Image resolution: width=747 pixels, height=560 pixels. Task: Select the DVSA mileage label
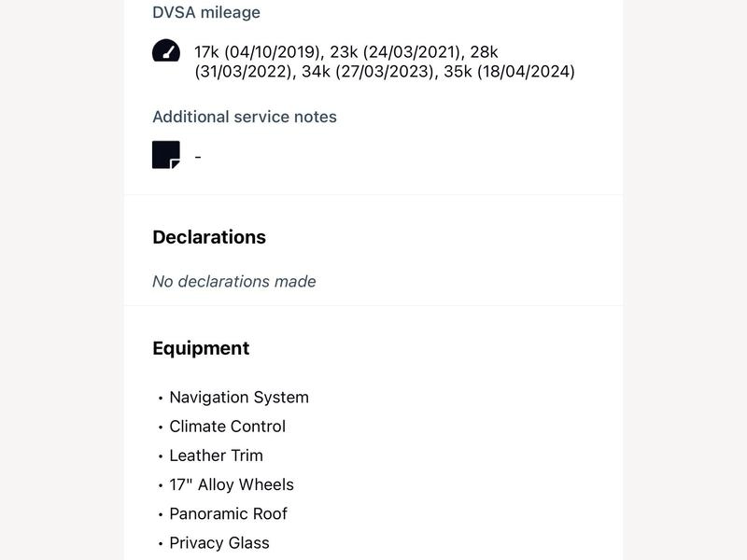click(206, 12)
